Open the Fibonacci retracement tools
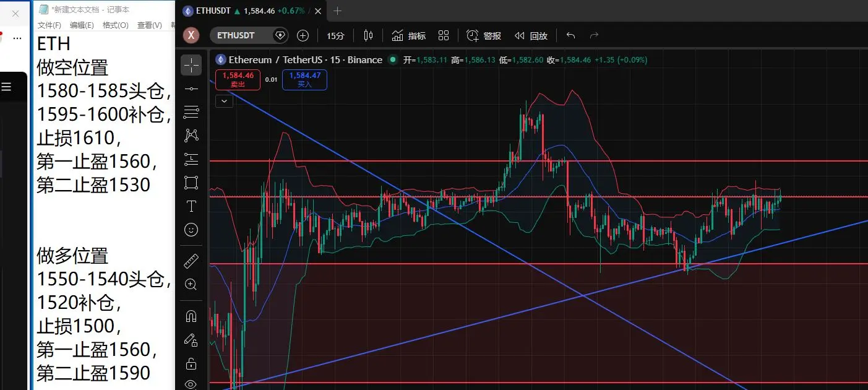Screen dimensions: 868x390 click(x=191, y=112)
